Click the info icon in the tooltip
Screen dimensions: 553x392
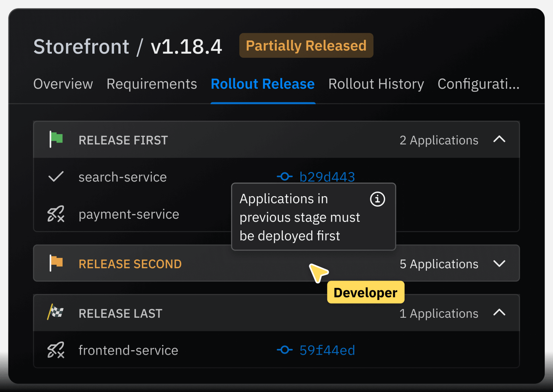click(x=377, y=199)
